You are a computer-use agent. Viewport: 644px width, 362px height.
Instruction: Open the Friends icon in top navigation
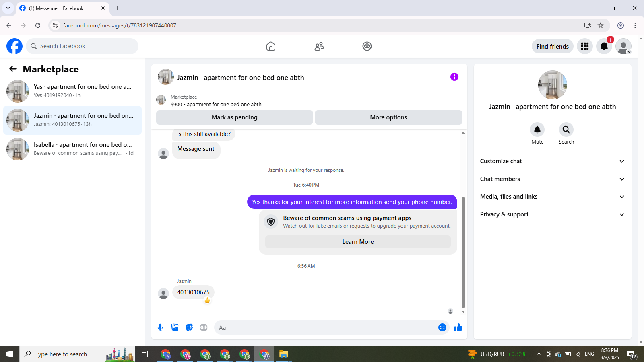(319, 46)
